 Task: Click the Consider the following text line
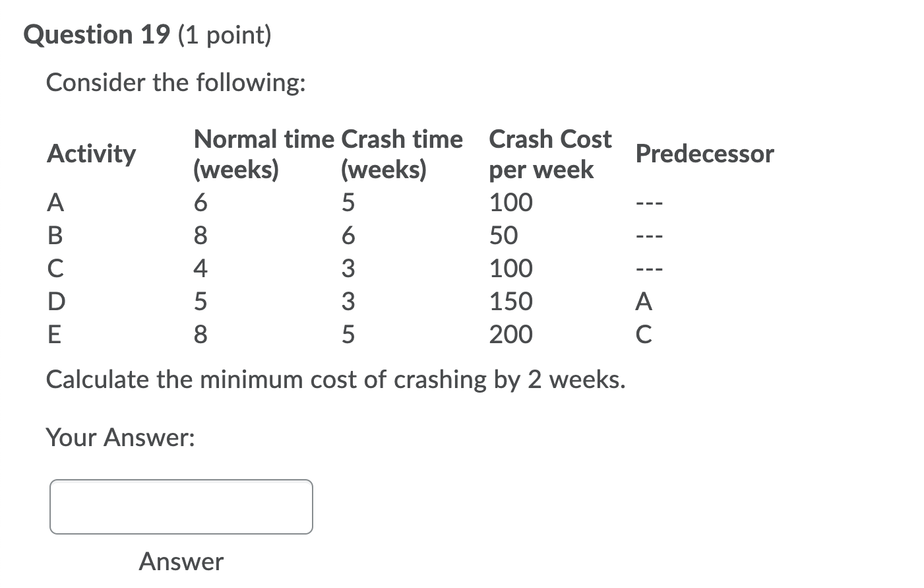coord(175,82)
